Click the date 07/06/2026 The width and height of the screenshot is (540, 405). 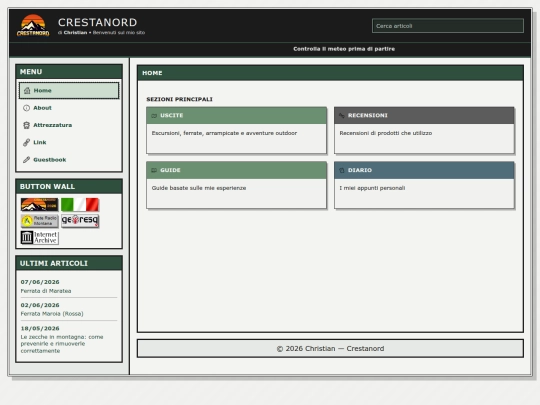[40, 282]
